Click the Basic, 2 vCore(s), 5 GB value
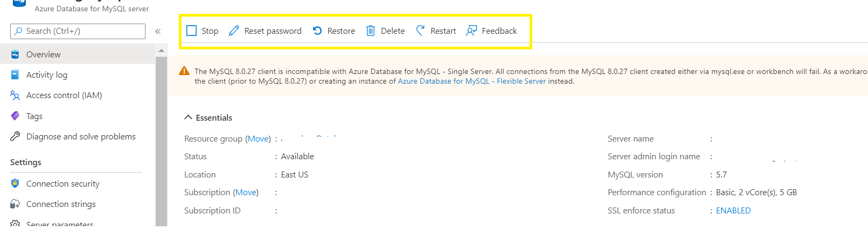Viewport: 868px width, 237px height. coord(756,192)
